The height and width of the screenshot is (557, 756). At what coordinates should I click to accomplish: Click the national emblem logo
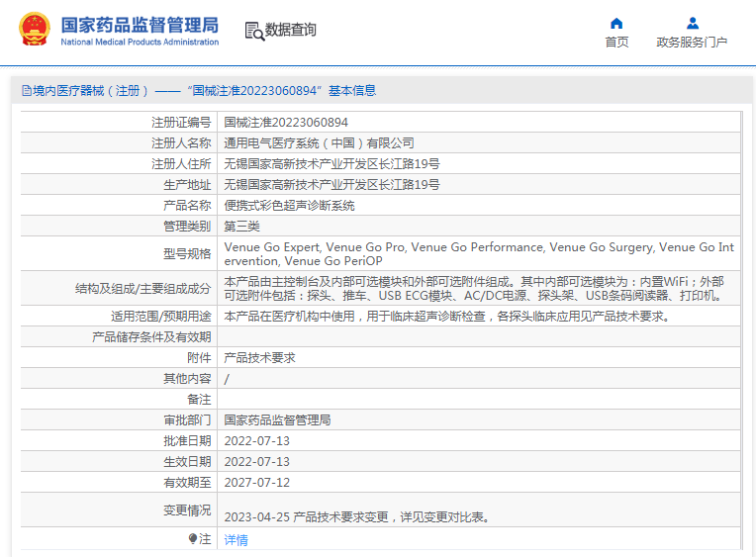33,30
